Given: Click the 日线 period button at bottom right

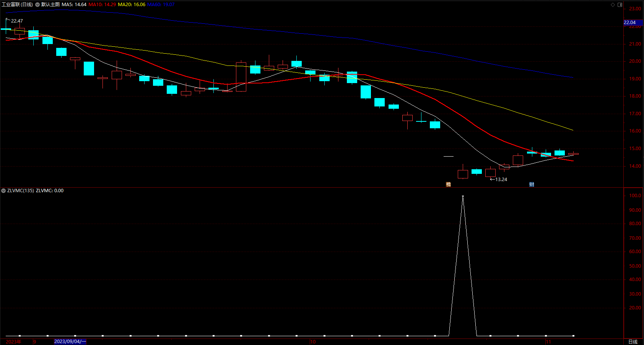Looking at the screenshot, I should click(x=633, y=342).
